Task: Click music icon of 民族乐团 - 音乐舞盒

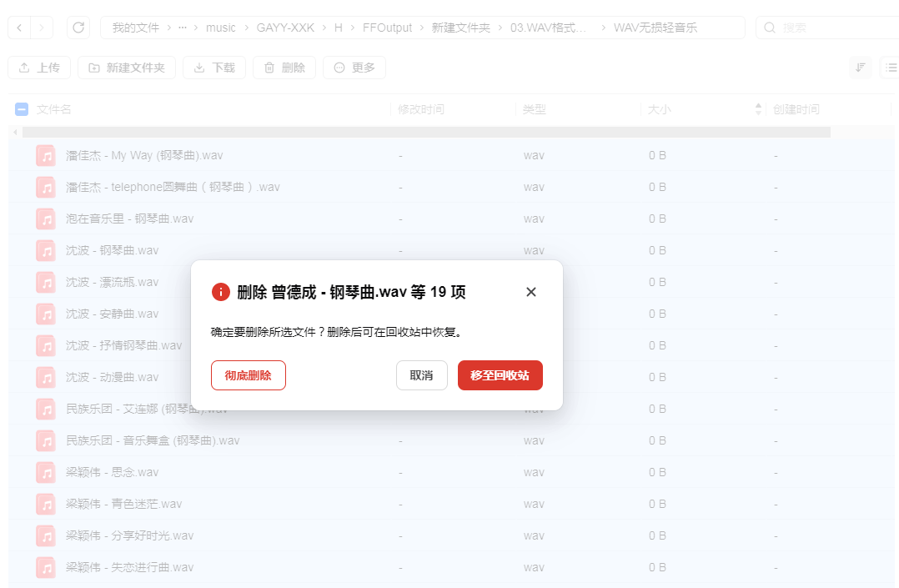Action: (x=46, y=440)
